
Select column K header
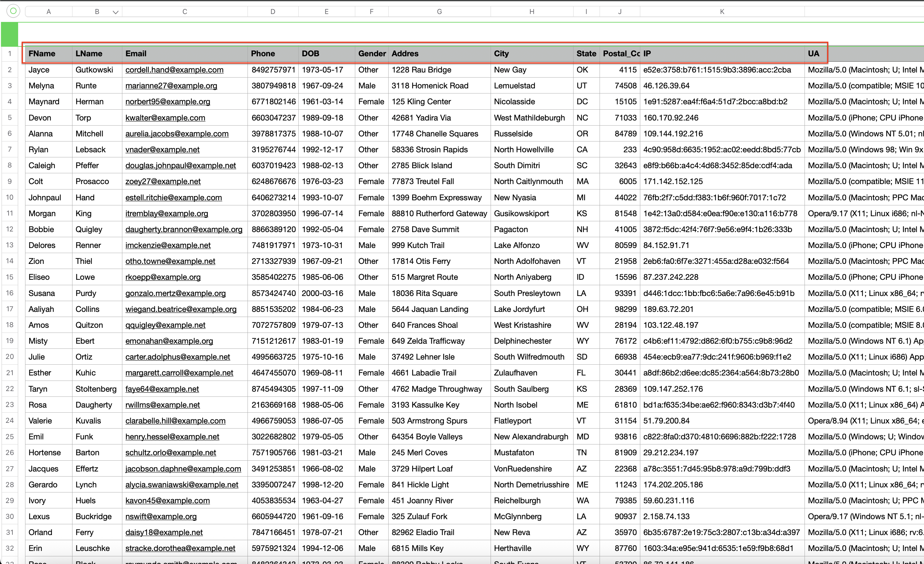722,12
